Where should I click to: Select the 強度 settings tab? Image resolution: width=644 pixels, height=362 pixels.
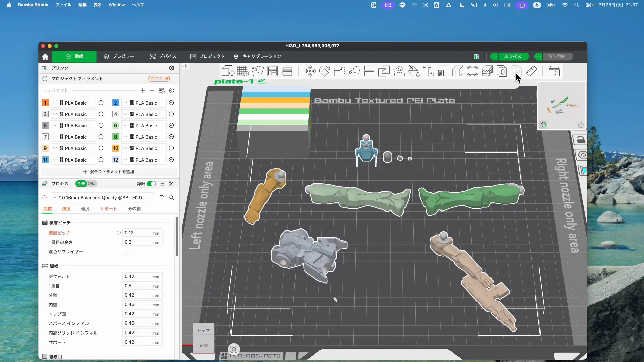(66, 209)
